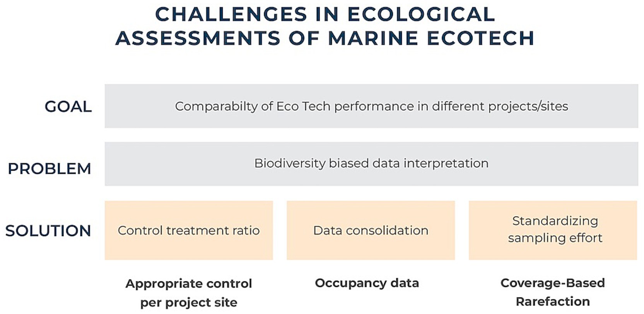The height and width of the screenshot is (314, 644).
Task: Click the Appropriate control caption line
Action: pyautogui.click(x=189, y=283)
